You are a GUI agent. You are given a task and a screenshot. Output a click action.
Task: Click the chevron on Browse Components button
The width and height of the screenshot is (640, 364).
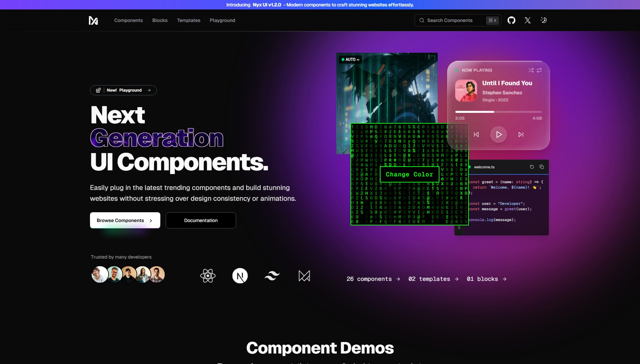[x=151, y=220]
